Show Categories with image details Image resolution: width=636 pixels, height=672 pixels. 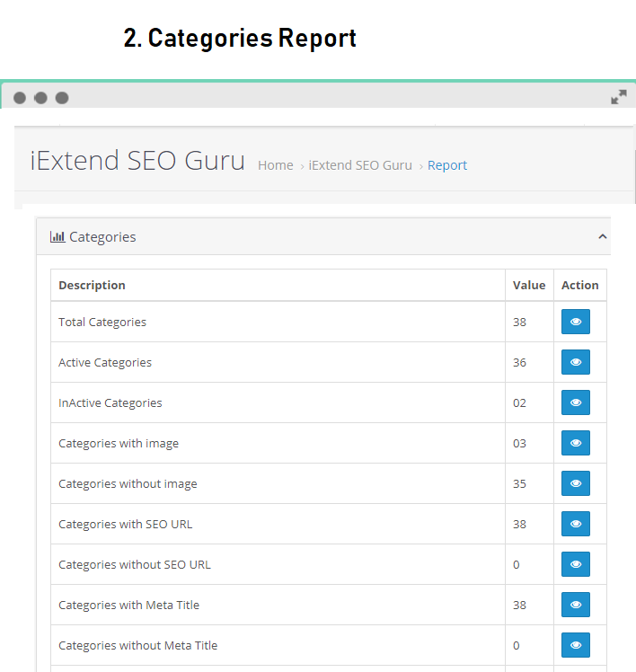coord(575,443)
